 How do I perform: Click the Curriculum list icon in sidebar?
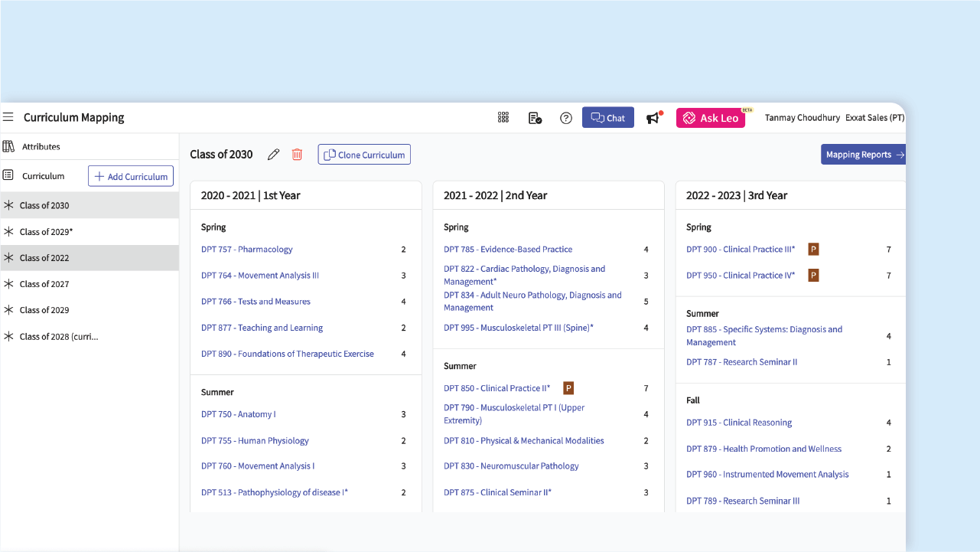coord(8,175)
